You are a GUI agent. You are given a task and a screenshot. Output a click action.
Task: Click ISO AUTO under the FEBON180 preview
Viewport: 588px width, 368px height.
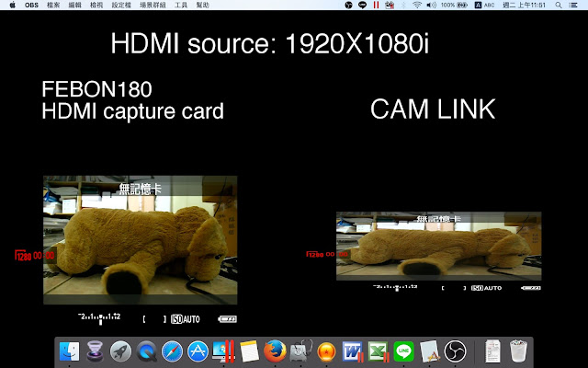click(x=186, y=319)
